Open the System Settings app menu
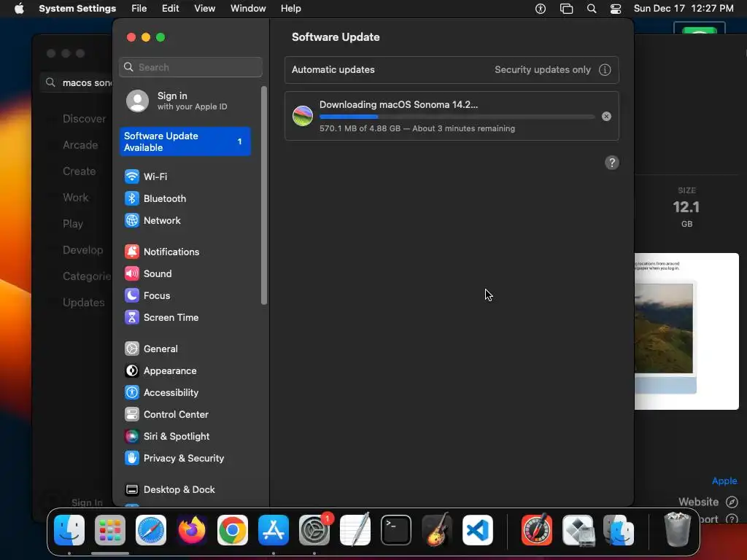This screenshot has height=560, width=747. pos(77,9)
